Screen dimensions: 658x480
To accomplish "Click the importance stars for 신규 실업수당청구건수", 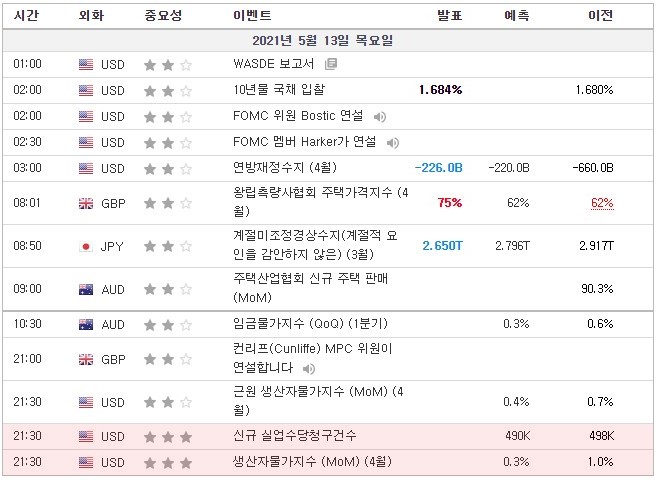I will (167, 436).
